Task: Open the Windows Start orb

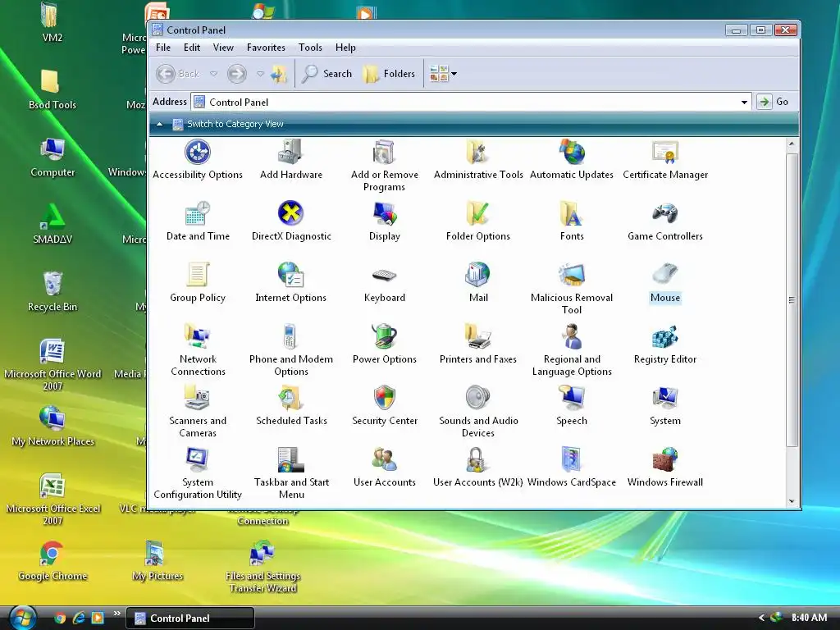Action: [24, 618]
